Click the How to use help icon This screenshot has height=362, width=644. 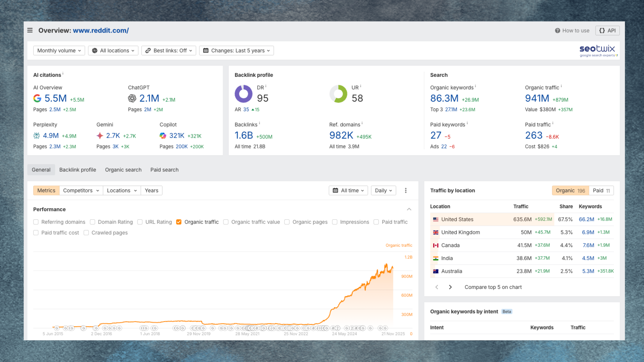pos(557,31)
